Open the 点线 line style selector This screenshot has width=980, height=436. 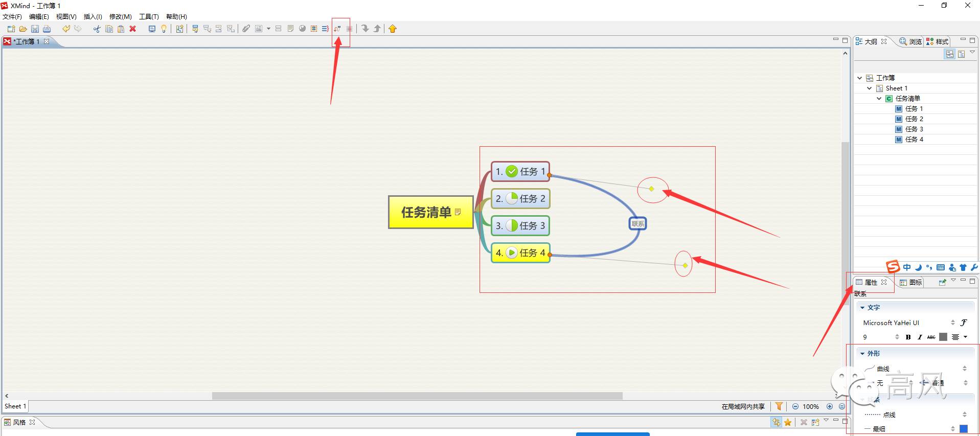click(915, 415)
